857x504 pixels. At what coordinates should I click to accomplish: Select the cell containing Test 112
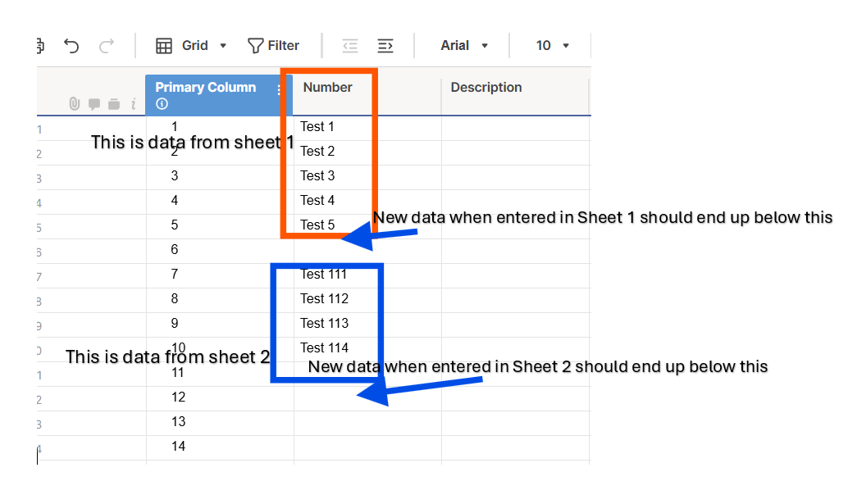click(367, 300)
